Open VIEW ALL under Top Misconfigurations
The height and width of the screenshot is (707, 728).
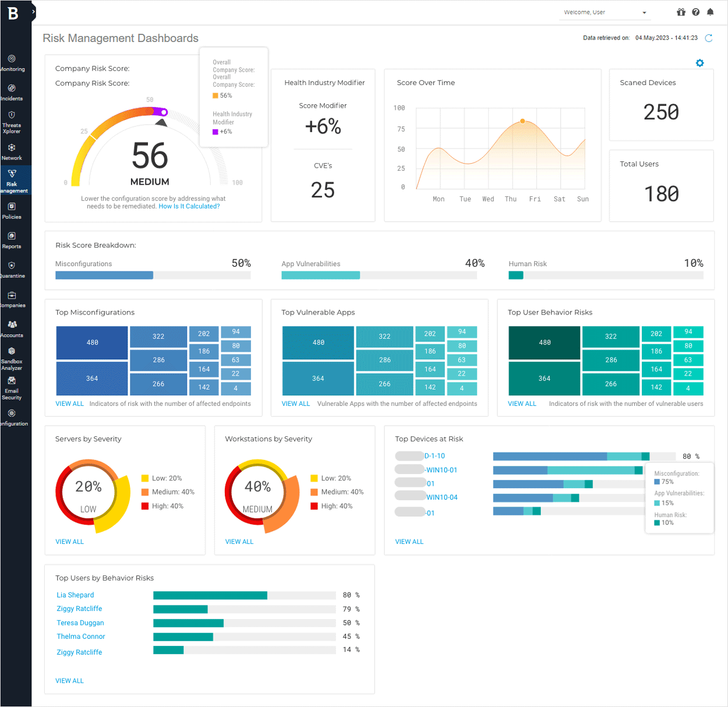[x=69, y=403]
